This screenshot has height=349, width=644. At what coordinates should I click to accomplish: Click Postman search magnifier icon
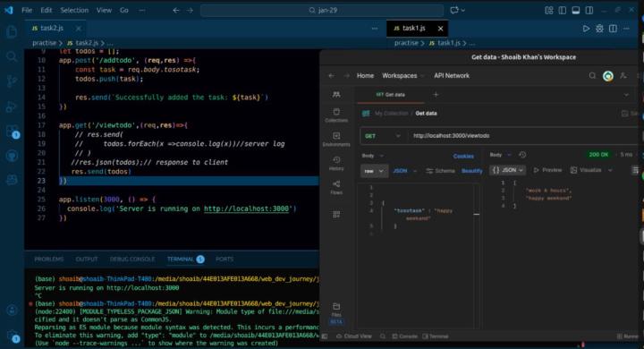[x=592, y=76]
